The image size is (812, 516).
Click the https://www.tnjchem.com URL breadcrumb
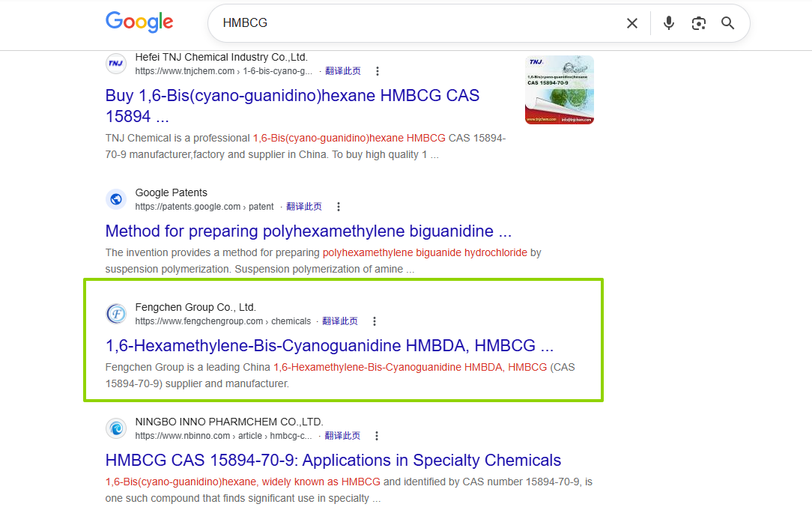tap(223, 71)
